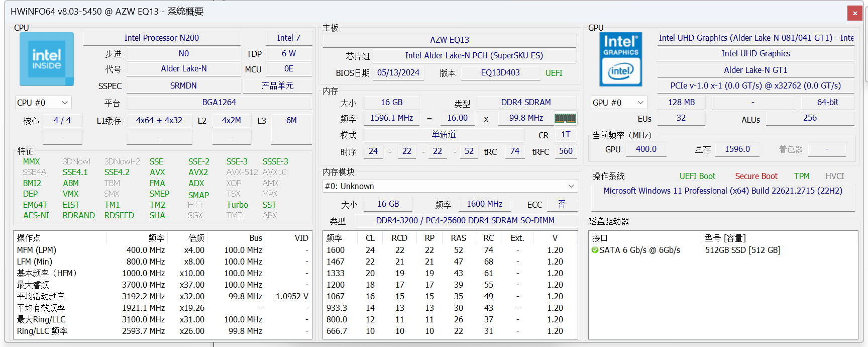Click the TPM status indicator
This screenshot has height=347, width=868.
[802, 177]
